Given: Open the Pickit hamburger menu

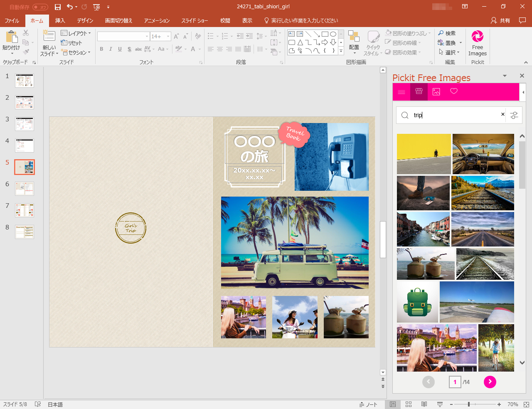Looking at the screenshot, I should point(401,91).
